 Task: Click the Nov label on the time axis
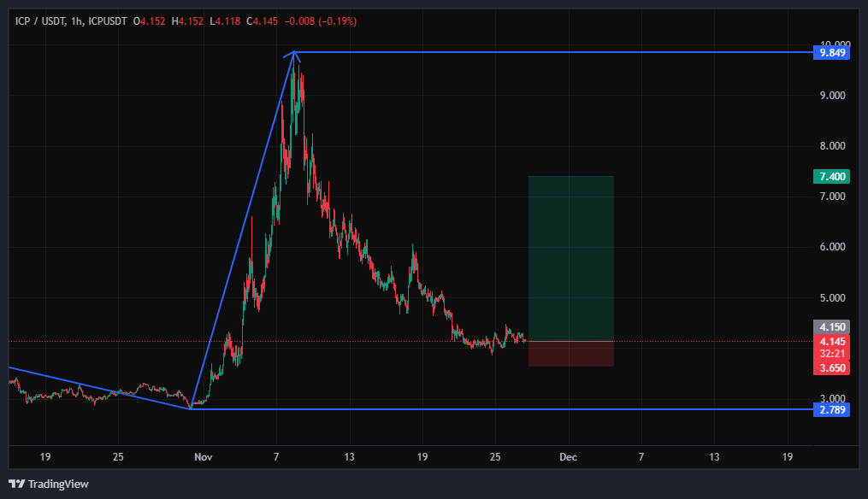204,457
